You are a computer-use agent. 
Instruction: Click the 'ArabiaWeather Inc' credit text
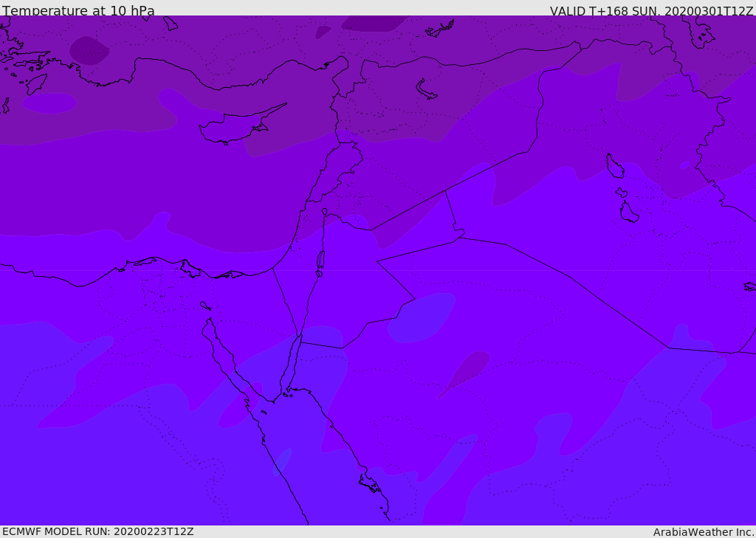pyautogui.click(x=703, y=532)
